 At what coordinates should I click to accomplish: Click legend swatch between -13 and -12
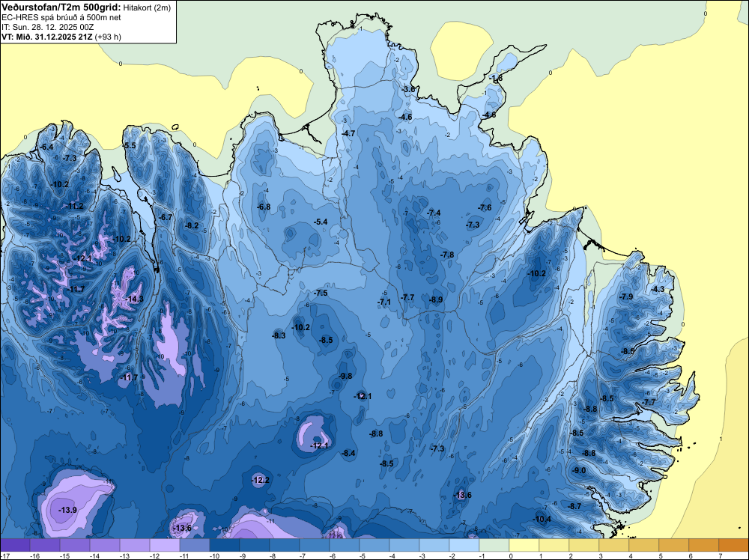click(135, 545)
